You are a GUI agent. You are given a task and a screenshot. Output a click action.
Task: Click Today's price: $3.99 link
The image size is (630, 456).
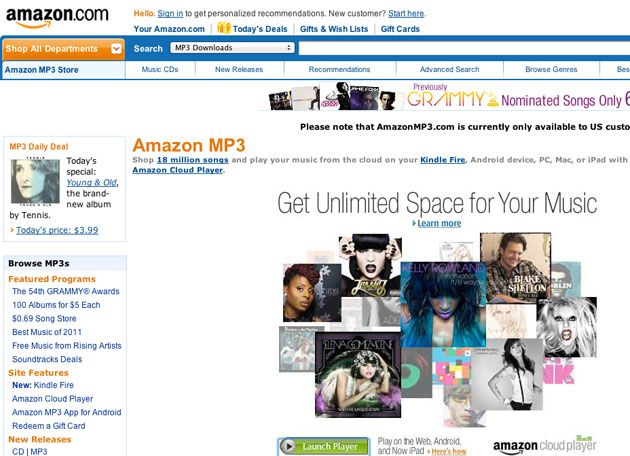pos(57,230)
